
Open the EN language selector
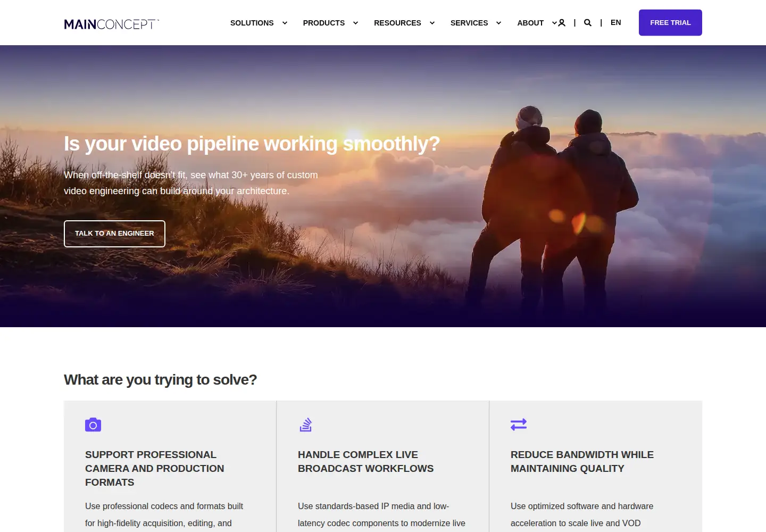click(x=616, y=22)
